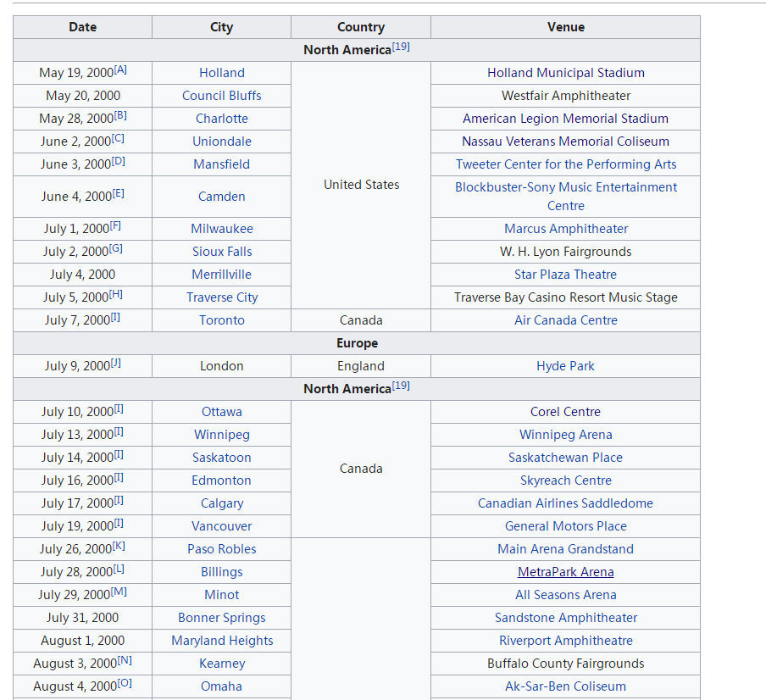Image resolution: width=766 pixels, height=700 pixels.
Task: Open the Main Arena Grandstand link
Action: [566, 549]
